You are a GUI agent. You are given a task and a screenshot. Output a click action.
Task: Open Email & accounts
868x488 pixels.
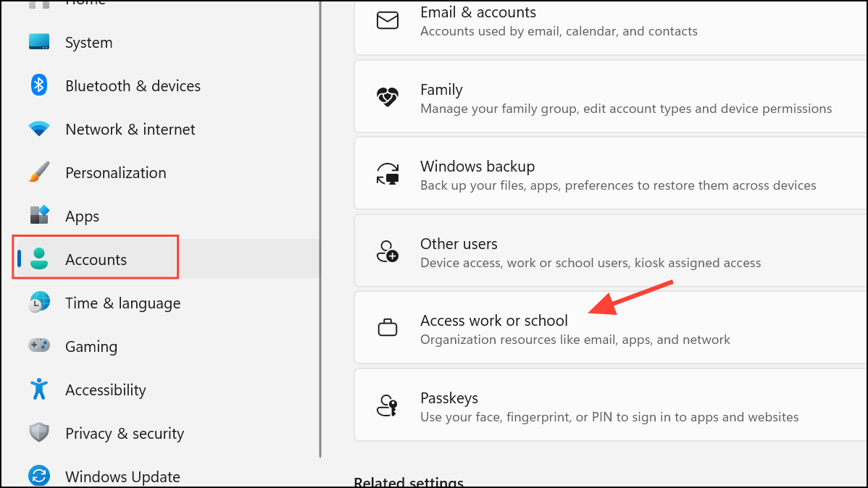[610, 27]
